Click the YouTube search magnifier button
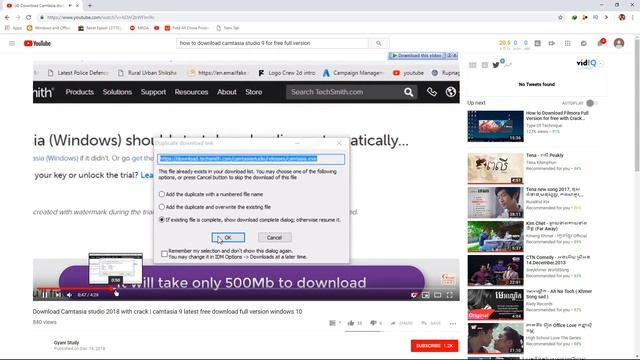 (379, 43)
